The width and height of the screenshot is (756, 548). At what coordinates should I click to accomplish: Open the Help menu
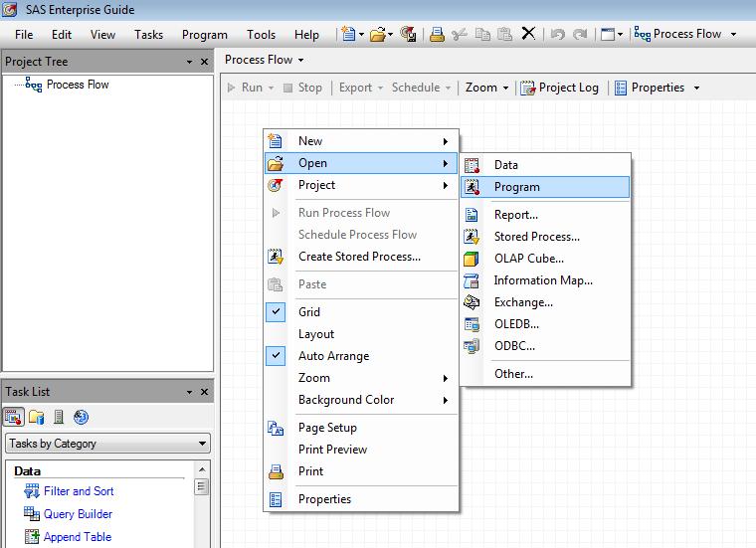tap(306, 35)
